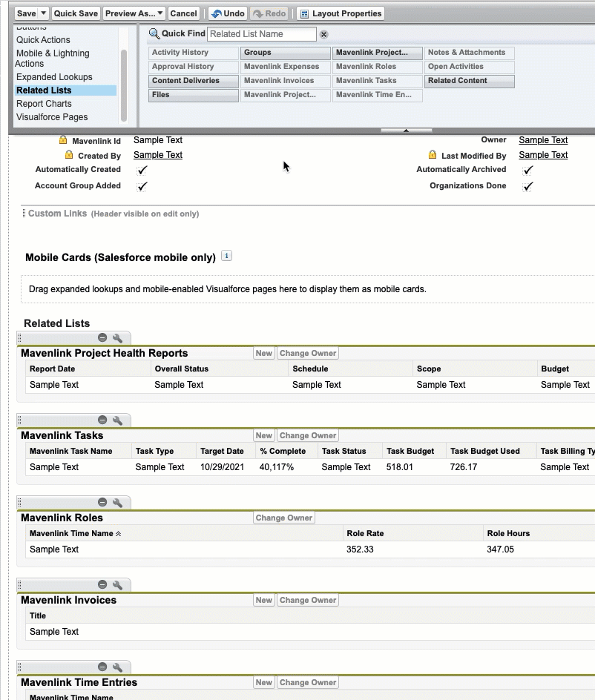Screen dimensions: 595x700
Task: Click the lock icon beside Mavenlink Id
Action: (63, 139)
